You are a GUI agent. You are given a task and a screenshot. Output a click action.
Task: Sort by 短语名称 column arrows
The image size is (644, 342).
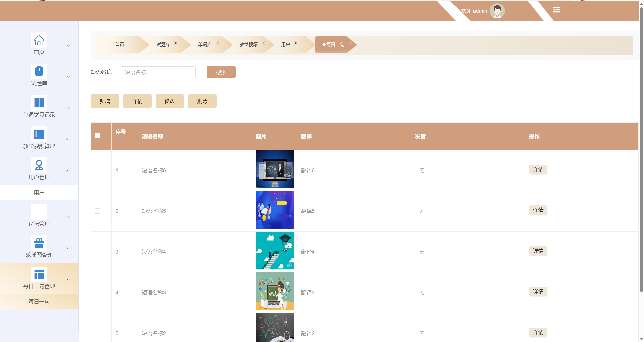coord(167,136)
